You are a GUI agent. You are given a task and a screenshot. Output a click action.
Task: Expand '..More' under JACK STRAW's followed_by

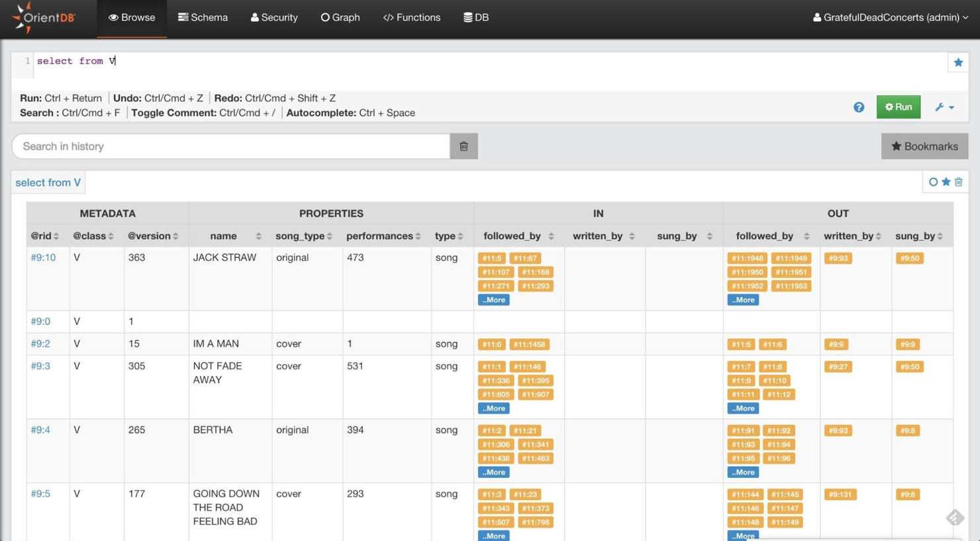493,299
